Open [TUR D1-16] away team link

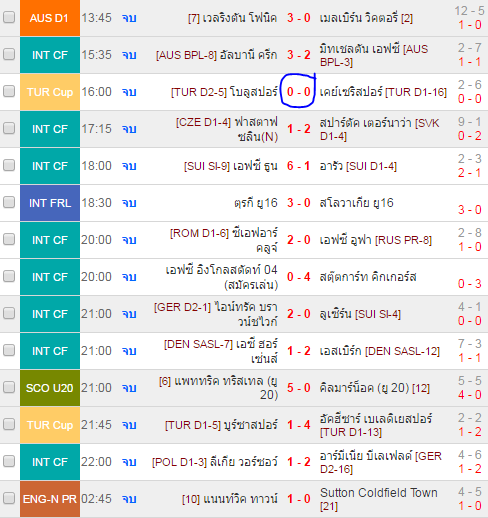(383, 92)
